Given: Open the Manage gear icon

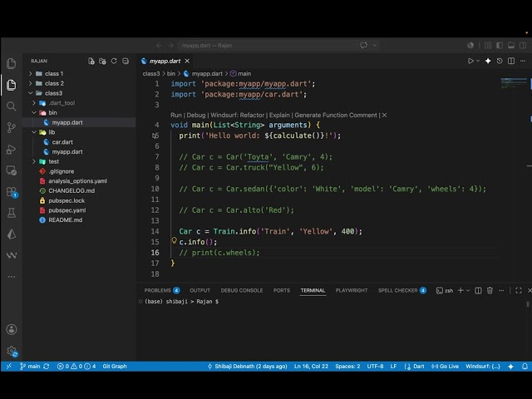Looking at the screenshot, I should pyautogui.click(x=12, y=351).
